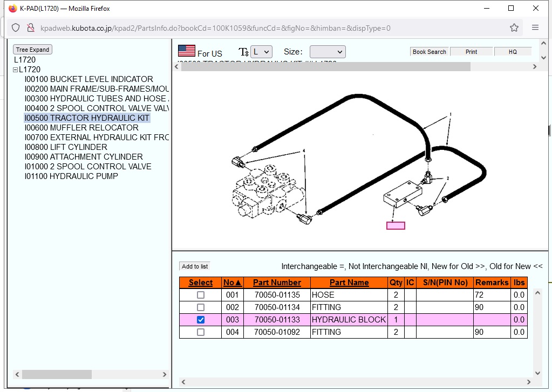Click the HYDRAULIC BLOCK part name cell

(x=349, y=320)
